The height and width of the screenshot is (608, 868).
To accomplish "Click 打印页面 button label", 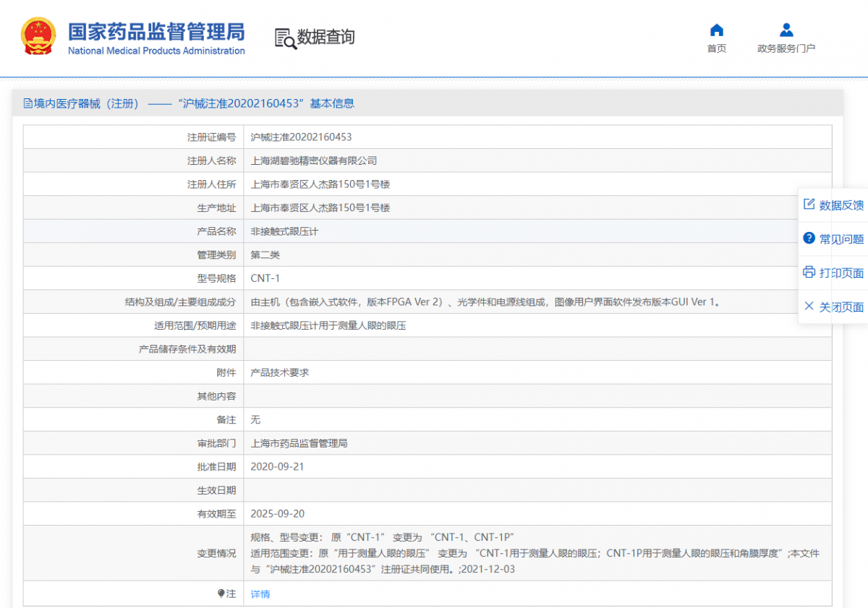I will (841, 273).
